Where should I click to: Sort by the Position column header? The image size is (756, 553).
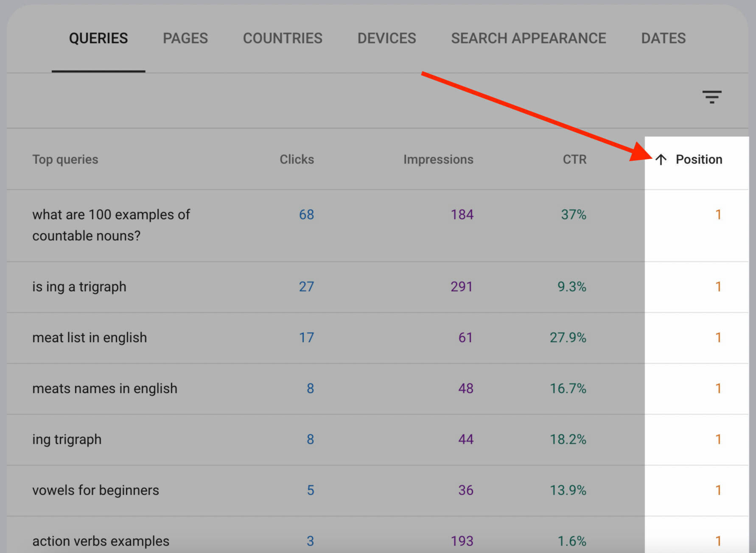click(x=699, y=159)
